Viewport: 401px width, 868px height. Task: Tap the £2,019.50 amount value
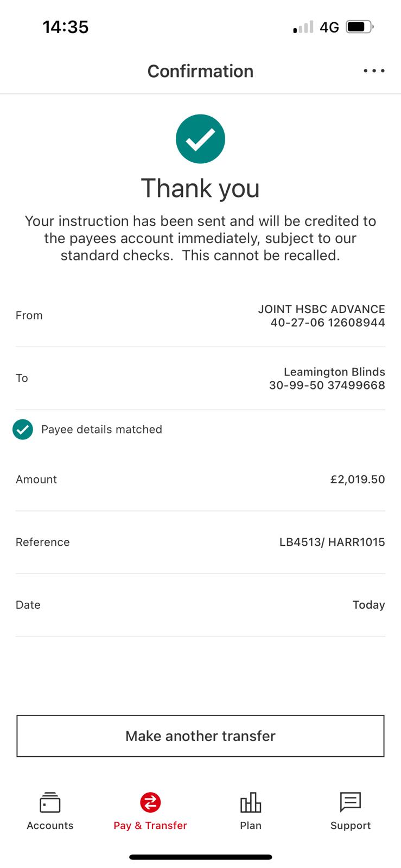click(358, 480)
